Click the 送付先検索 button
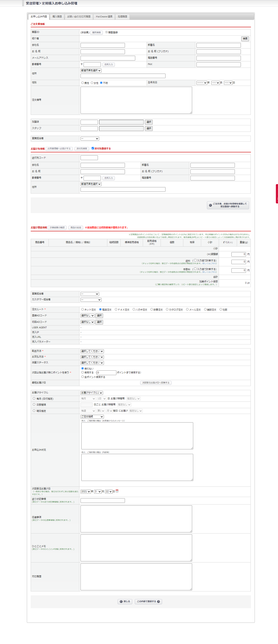 tap(82, 149)
